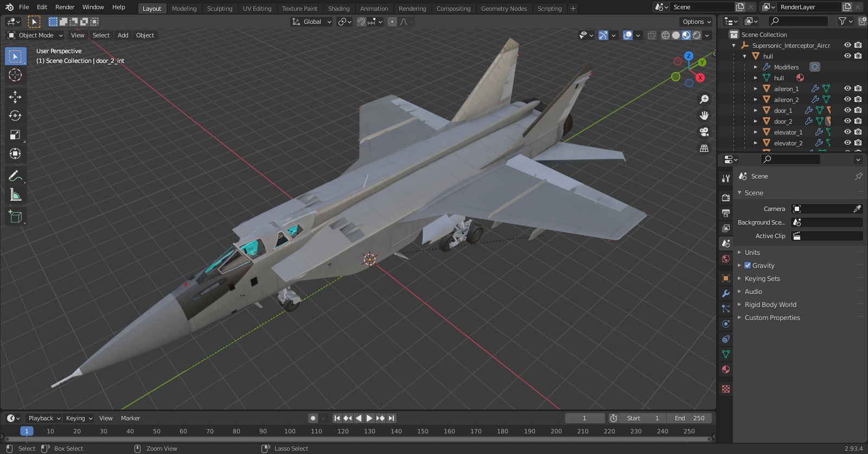
Task: Open the Object Mode dropdown
Action: (x=35, y=35)
